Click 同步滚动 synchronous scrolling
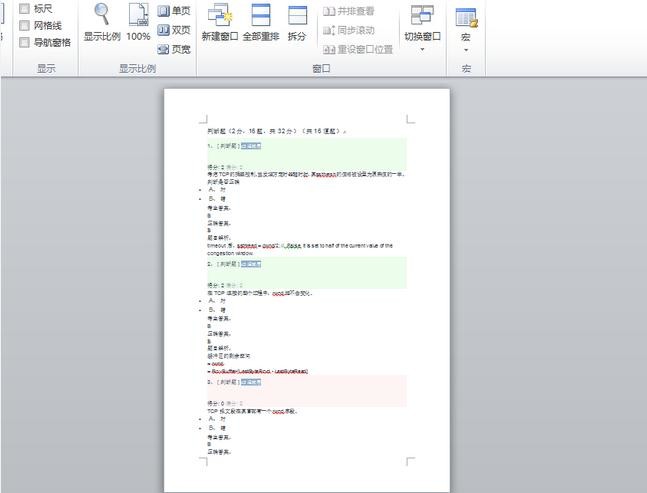 (349, 30)
